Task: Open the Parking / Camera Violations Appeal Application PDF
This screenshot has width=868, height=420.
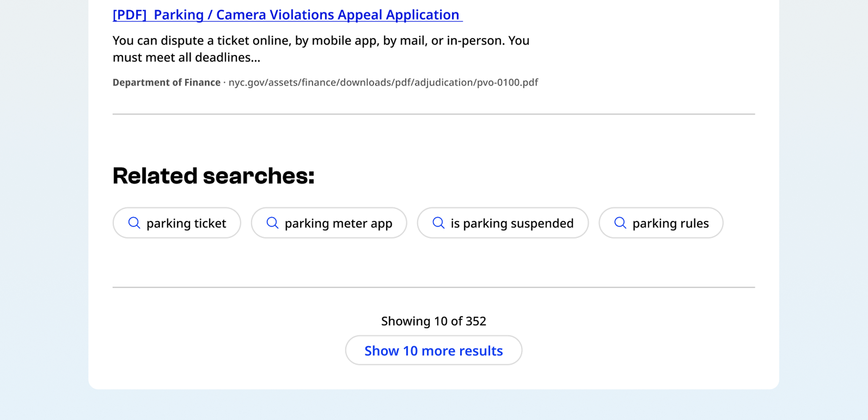Action: (286, 14)
